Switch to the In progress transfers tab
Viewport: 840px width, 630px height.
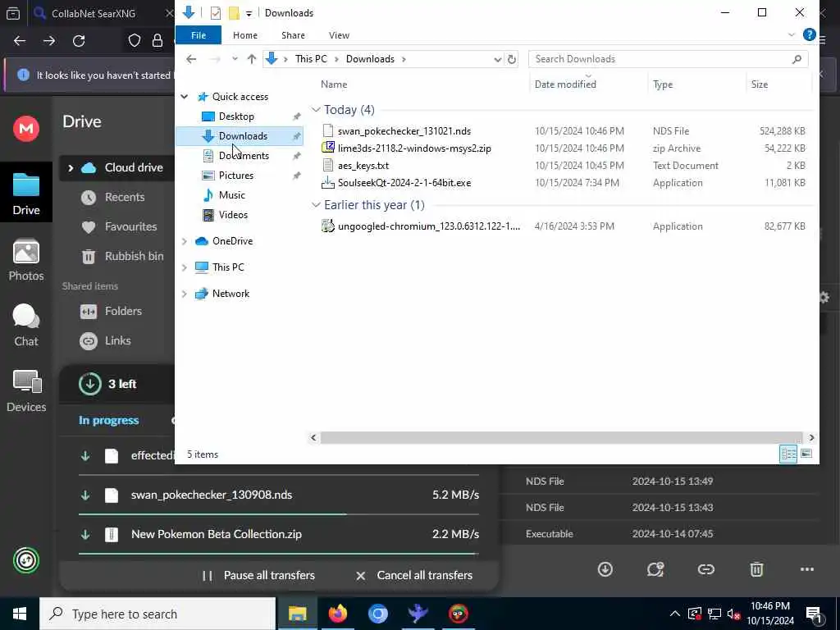click(109, 421)
